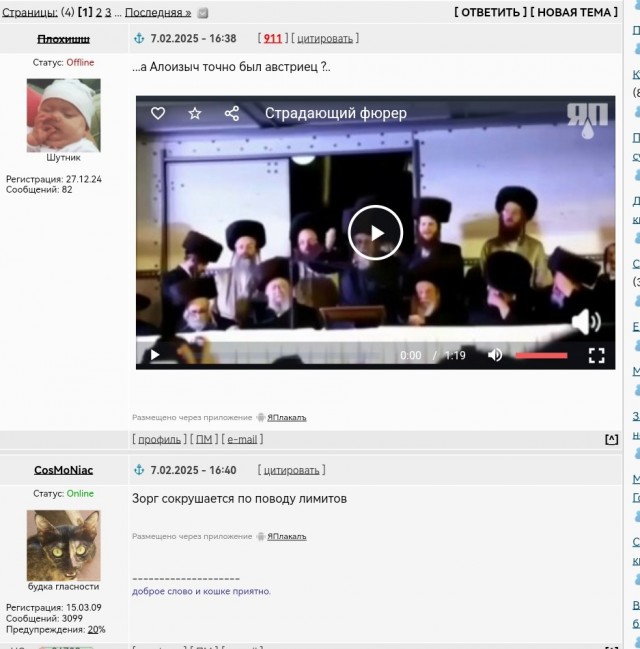Click video title Страдающий фюрер
Screen dimensions: 640x649
pyautogui.click(x=336, y=113)
